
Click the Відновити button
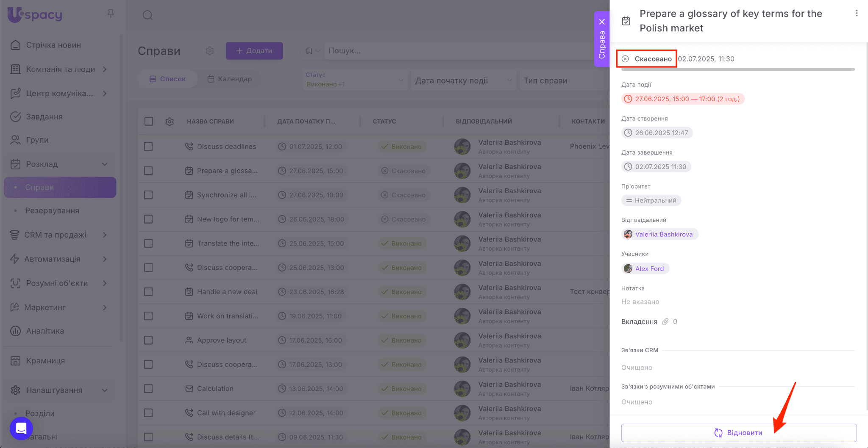click(738, 433)
